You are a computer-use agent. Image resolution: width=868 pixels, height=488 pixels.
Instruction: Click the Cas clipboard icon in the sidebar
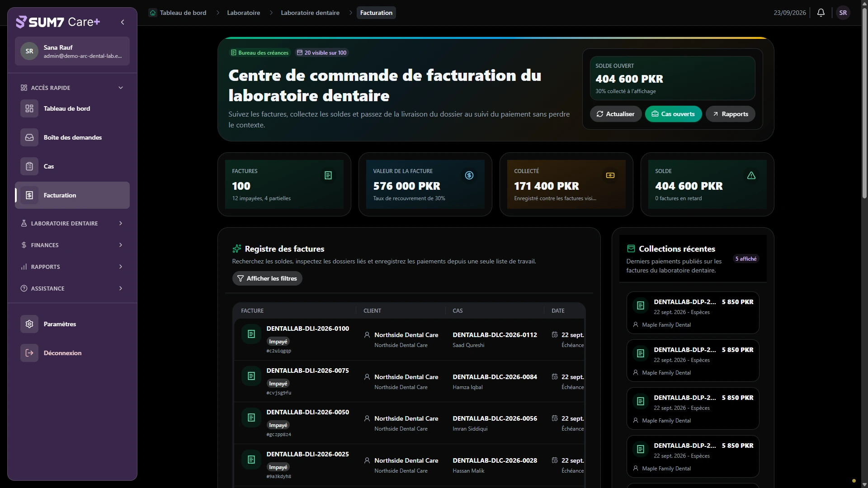pos(29,166)
